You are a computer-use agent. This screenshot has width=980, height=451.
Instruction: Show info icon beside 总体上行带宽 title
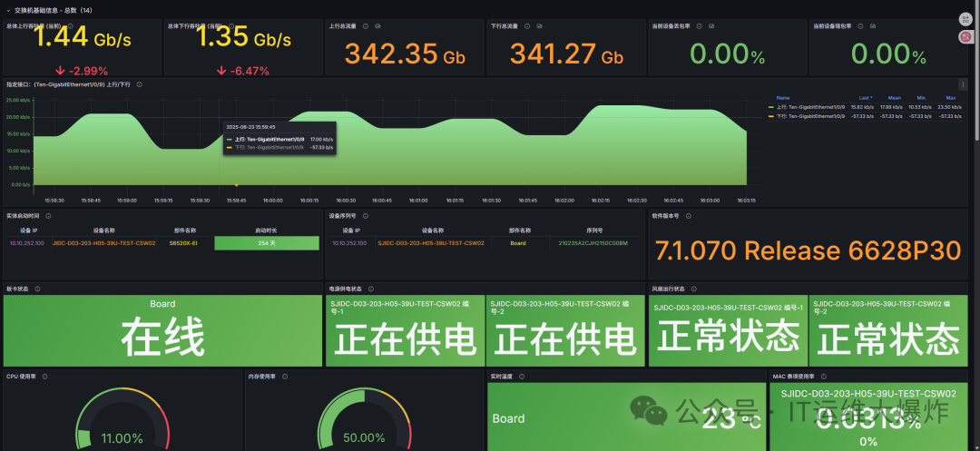tap(70, 26)
